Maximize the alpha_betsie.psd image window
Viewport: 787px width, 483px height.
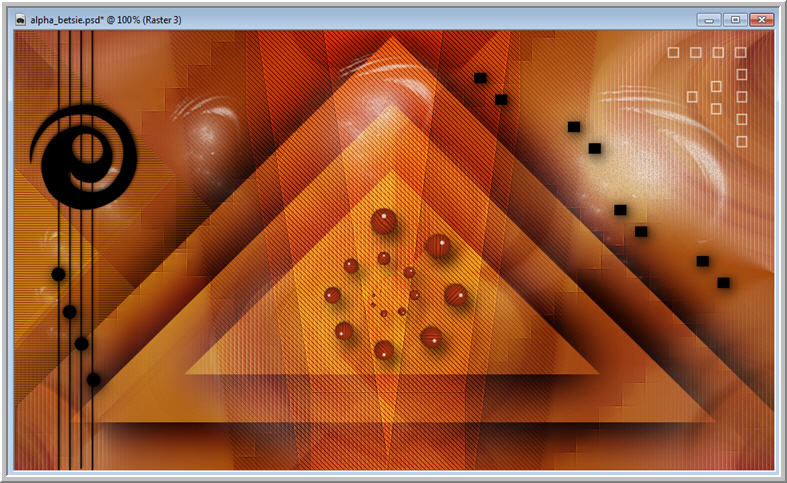coord(735,20)
